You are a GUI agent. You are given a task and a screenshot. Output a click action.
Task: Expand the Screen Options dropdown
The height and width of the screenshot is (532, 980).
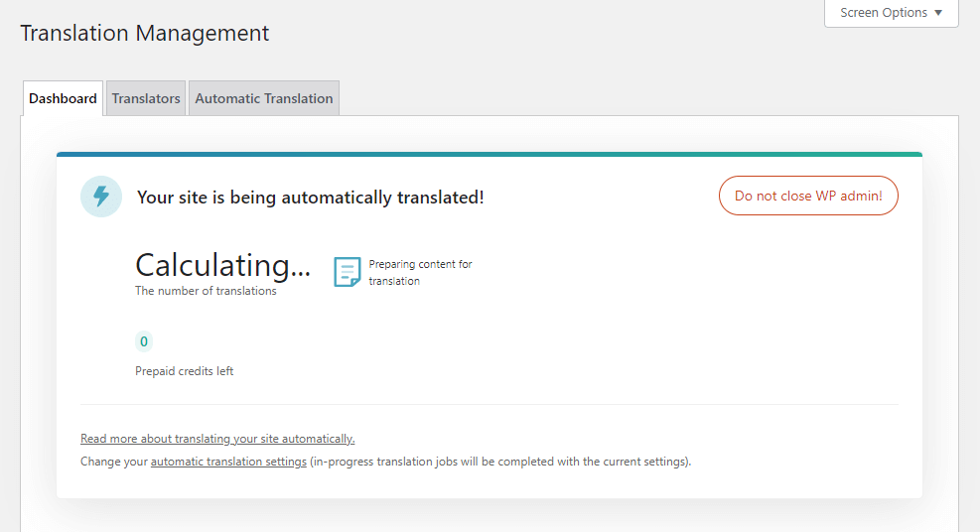click(891, 13)
